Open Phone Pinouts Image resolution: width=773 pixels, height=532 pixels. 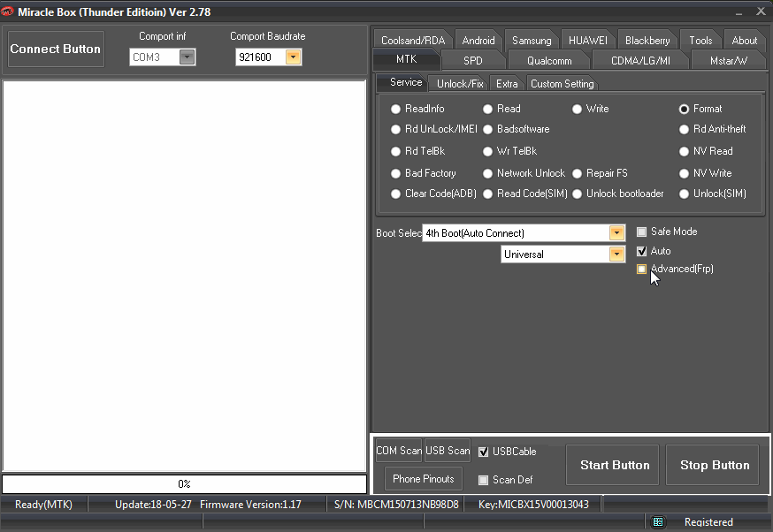(423, 479)
